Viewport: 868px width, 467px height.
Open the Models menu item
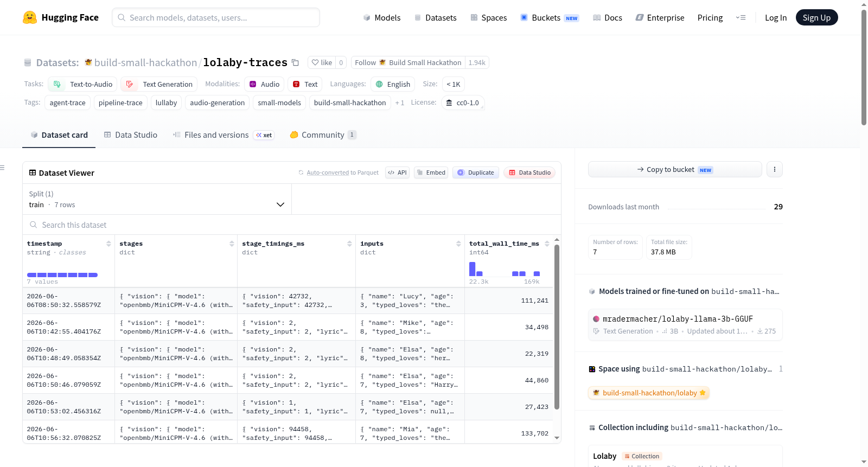pyautogui.click(x=382, y=17)
